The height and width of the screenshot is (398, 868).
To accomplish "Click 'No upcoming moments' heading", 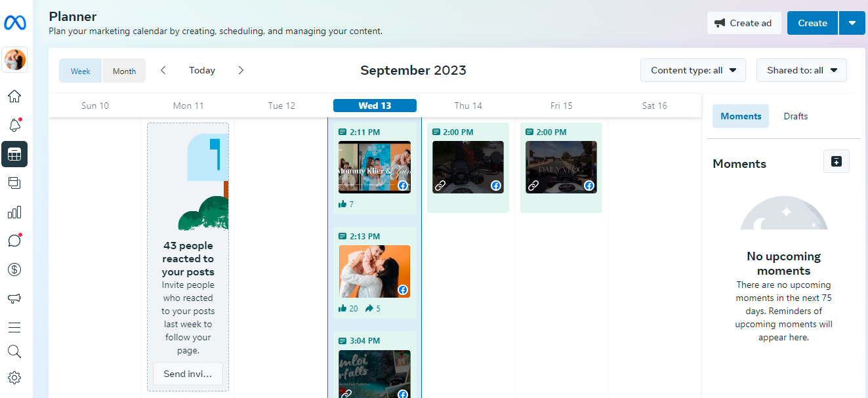I will click(784, 264).
